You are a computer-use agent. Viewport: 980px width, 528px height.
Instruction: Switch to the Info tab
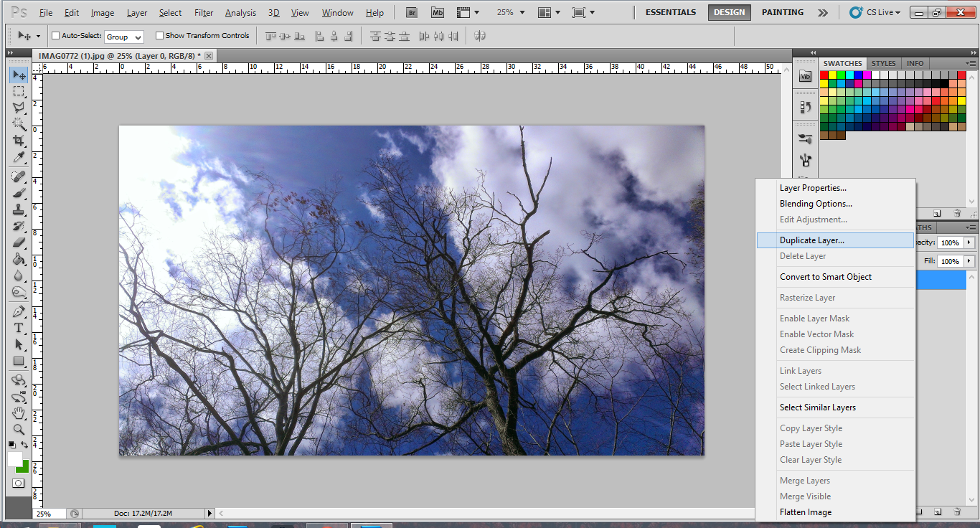tap(915, 63)
